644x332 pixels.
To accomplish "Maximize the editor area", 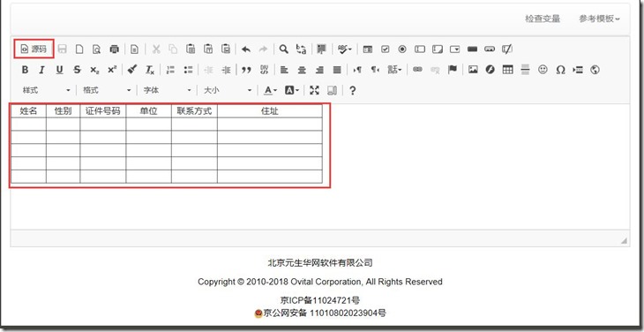I will [314, 90].
